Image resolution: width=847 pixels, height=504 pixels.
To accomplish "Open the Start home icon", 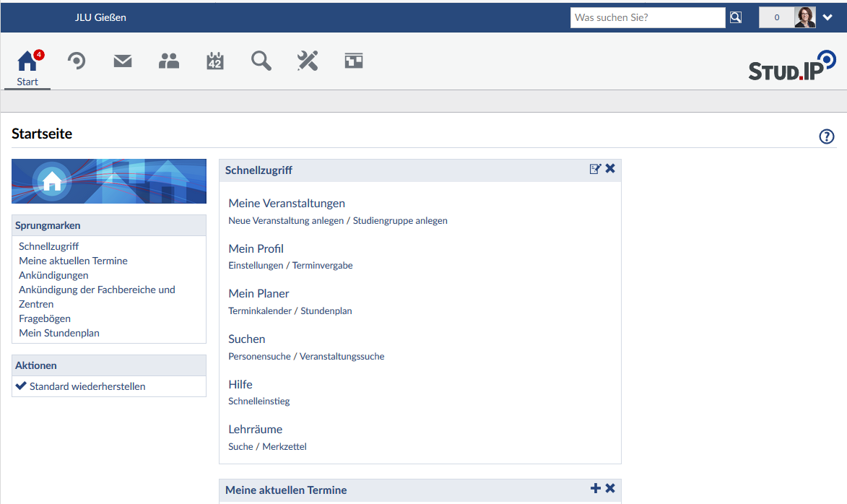I will [x=27, y=62].
